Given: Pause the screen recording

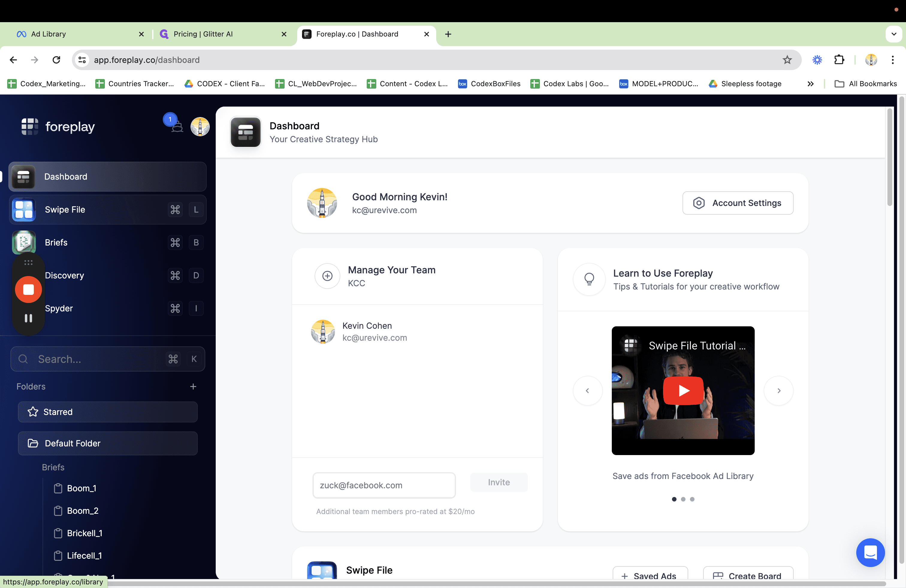Looking at the screenshot, I should [28, 318].
